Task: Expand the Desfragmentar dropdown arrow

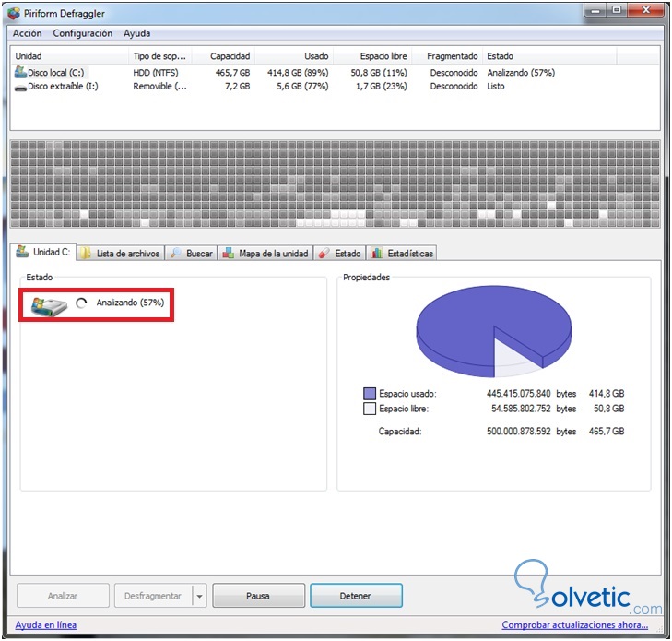Action: coord(200,596)
